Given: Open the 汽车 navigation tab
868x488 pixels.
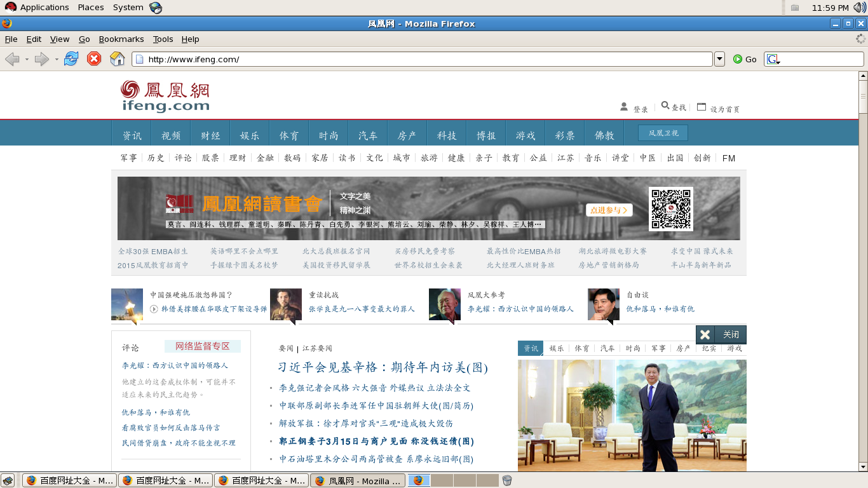Looking at the screenshot, I should tap(368, 135).
